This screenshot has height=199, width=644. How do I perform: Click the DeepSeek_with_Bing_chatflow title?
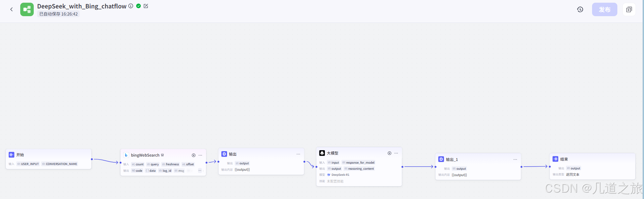click(82, 6)
